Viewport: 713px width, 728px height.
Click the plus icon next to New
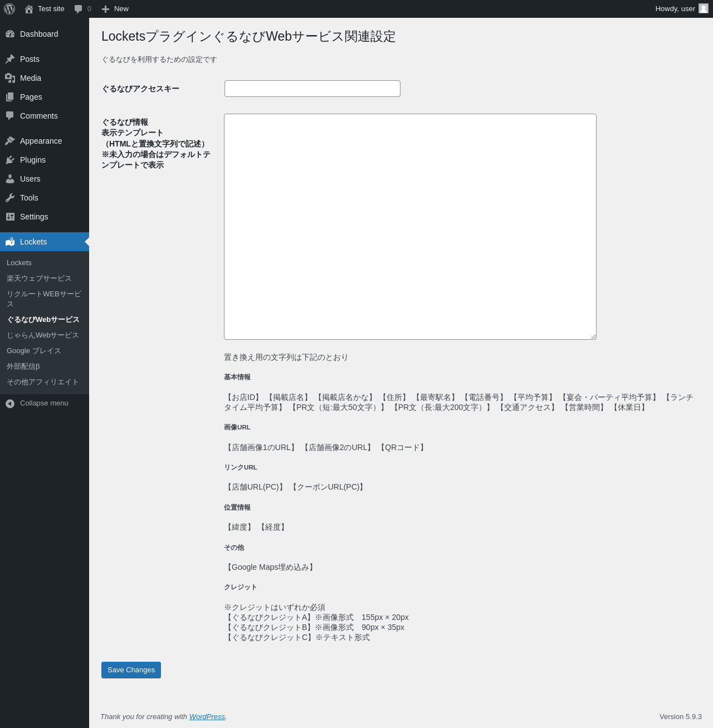(x=106, y=9)
